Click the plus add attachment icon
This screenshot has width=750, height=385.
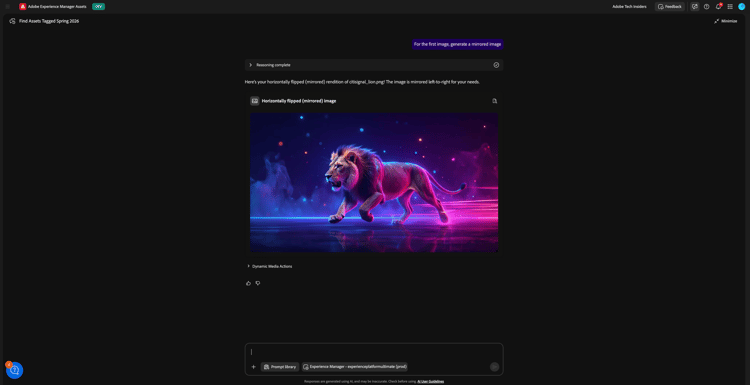point(254,367)
